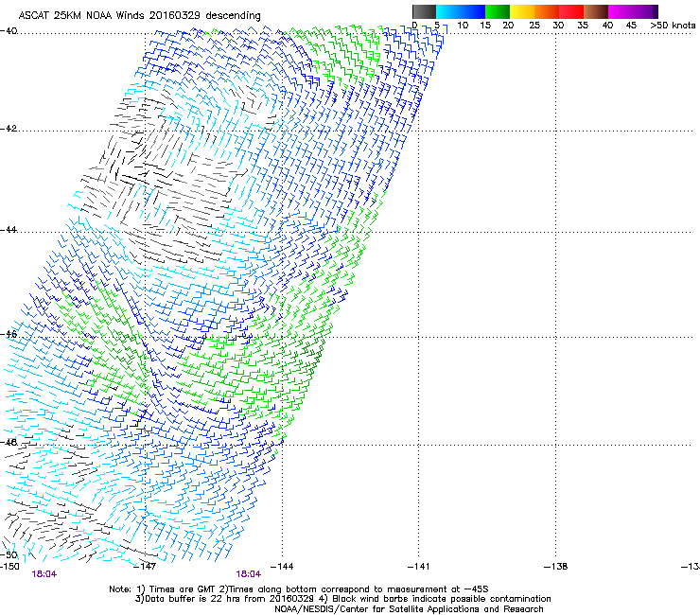
Task: Click the NOAA/NESDIS credit line
Action: (x=409, y=609)
